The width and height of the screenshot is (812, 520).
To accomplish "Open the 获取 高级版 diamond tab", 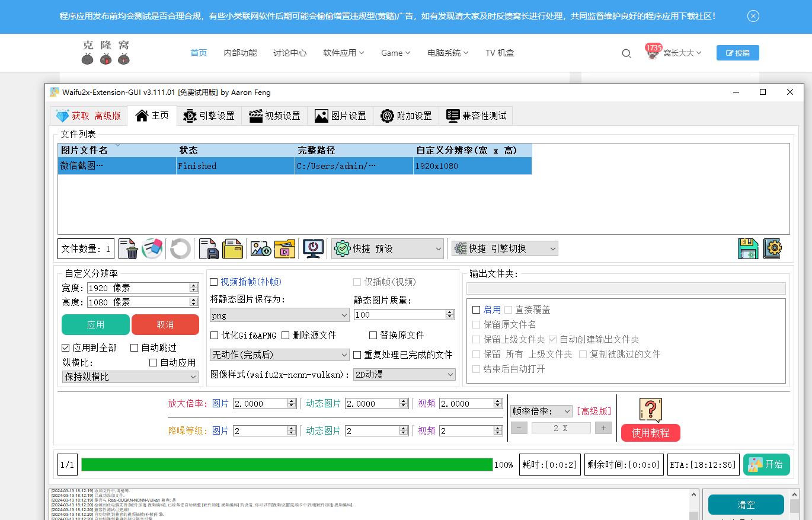I will (x=88, y=116).
